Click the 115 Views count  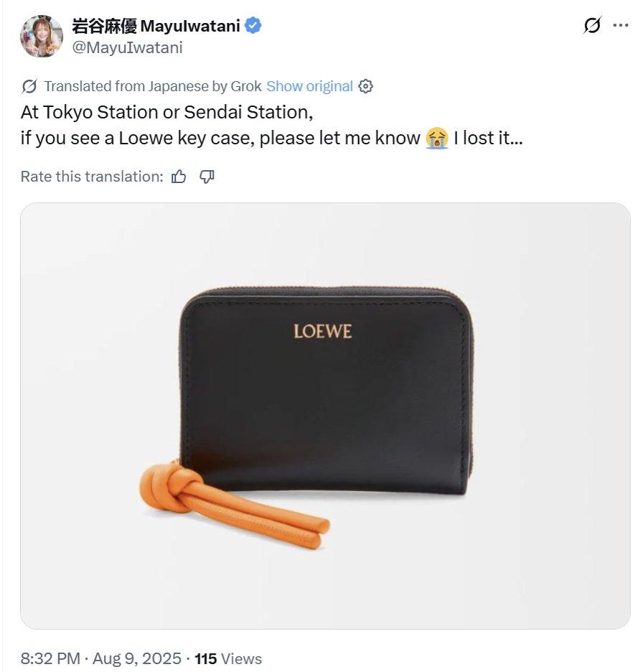tap(228, 658)
